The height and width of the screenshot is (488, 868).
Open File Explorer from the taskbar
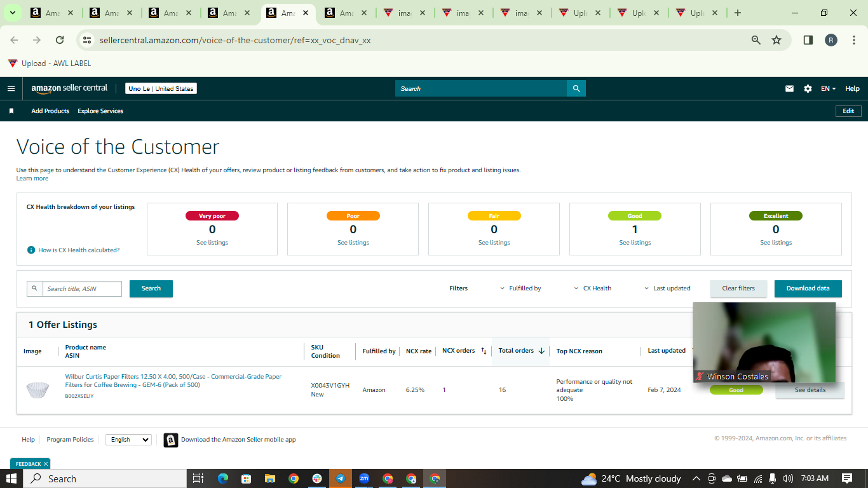(x=269, y=478)
